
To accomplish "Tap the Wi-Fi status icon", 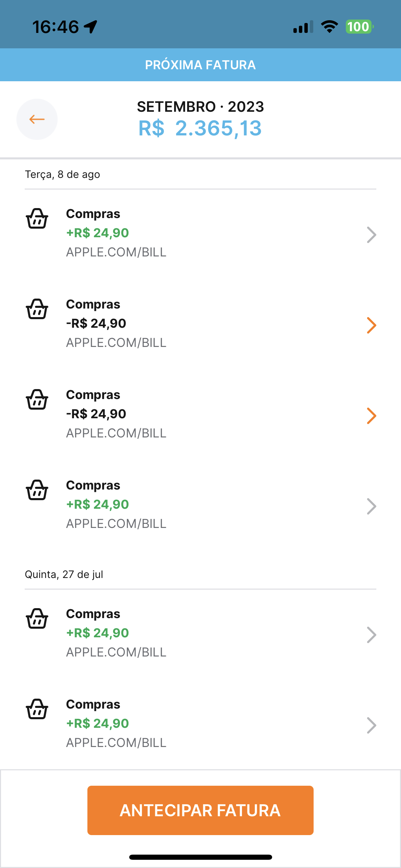I will pyautogui.click(x=329, y=27).
